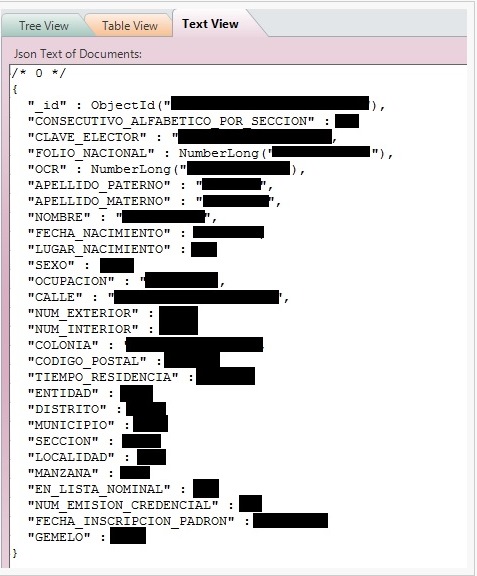This screenshot has height=576, width=477.
Task: Click the "EN_LISTA_NOMINAL" key text
Action: tap(99, 489)
